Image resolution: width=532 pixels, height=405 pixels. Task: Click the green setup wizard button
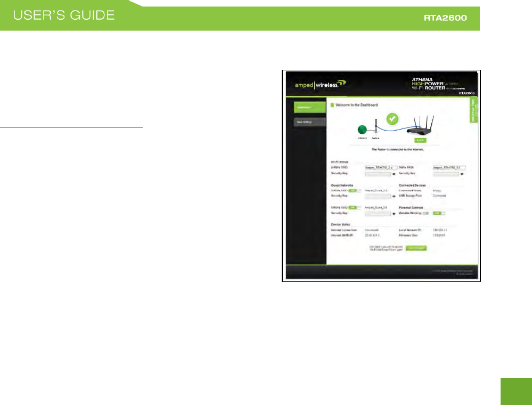(x=416, y=248)
